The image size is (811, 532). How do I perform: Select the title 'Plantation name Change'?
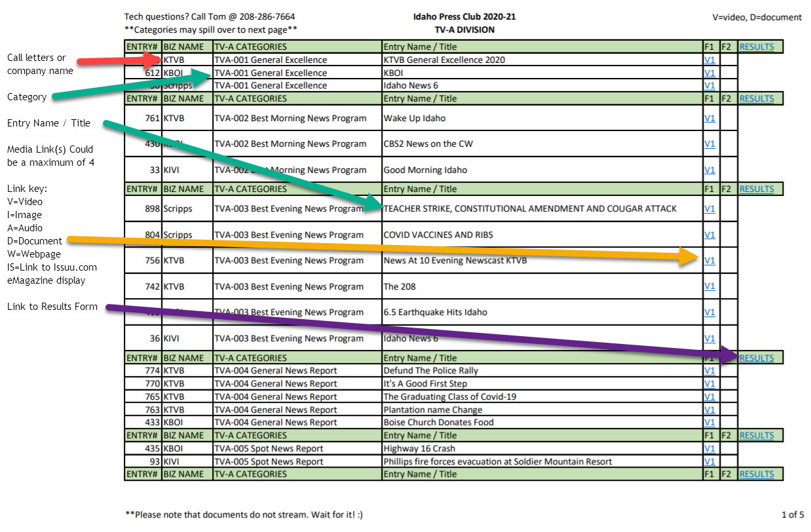[x=433, y=409]
